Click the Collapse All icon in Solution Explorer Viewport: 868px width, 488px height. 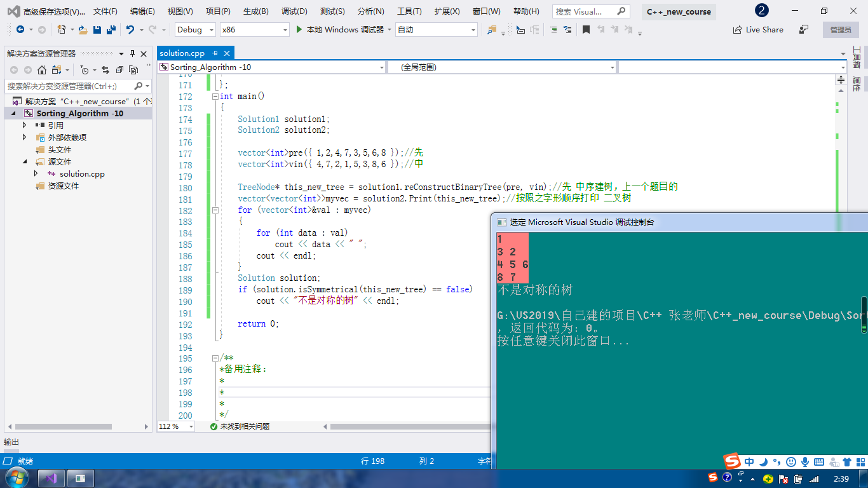pos(119,70)
